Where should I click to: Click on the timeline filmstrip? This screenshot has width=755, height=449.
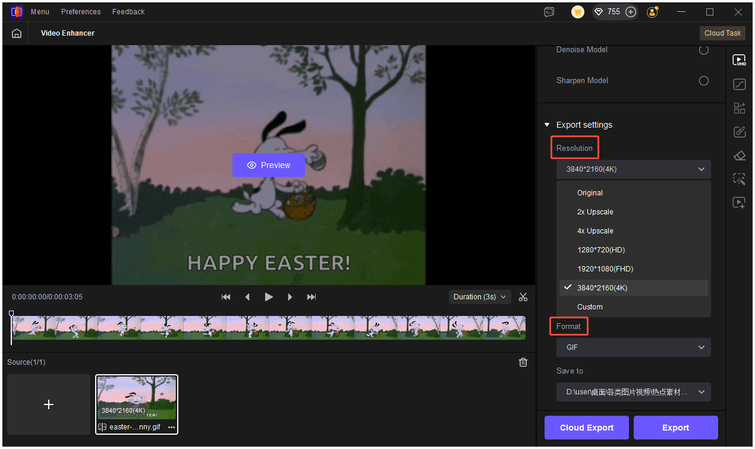pos(269,328)
